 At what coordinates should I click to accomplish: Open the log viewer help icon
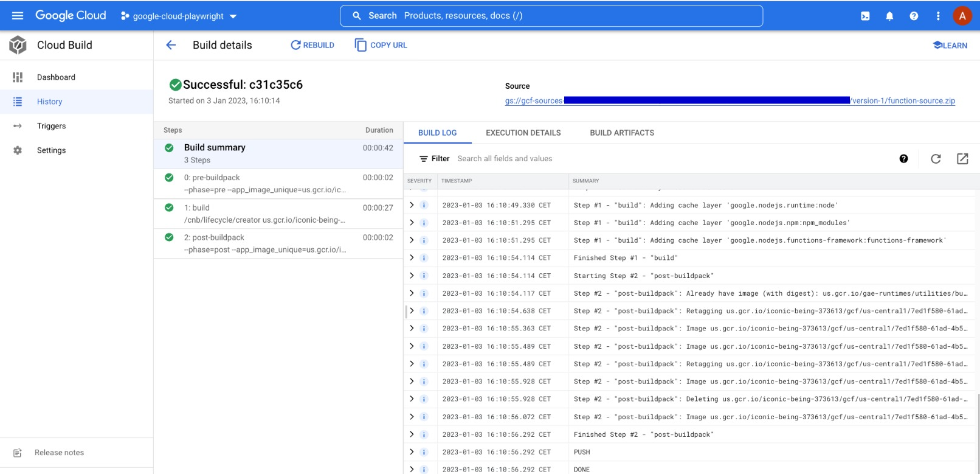[904, 159]
